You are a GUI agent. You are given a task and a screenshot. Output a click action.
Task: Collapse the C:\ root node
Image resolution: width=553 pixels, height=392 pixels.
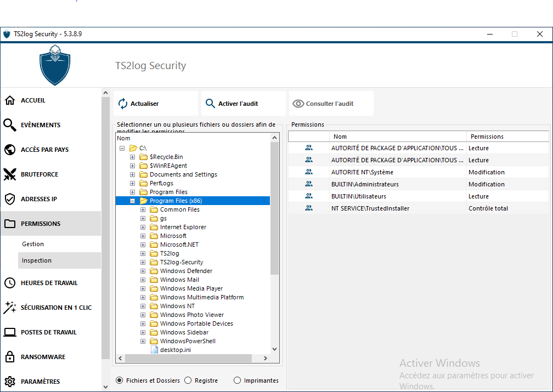coord(122,148)
